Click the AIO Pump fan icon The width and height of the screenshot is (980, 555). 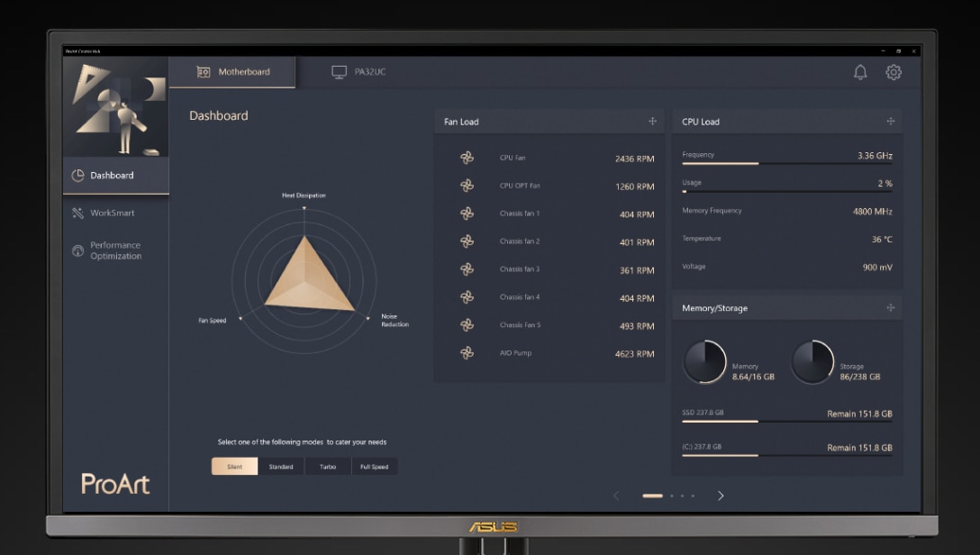[x=467, y=353]
